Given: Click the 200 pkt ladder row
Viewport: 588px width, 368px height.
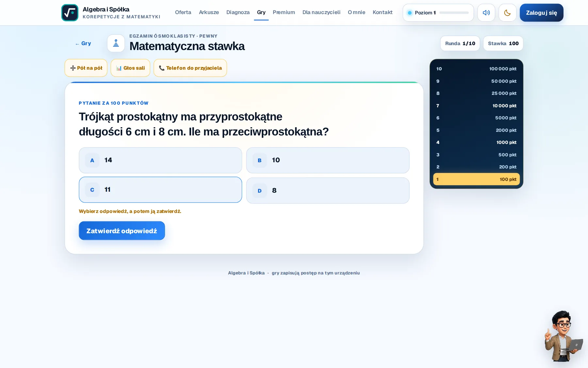Looking at the screenshot, I should coord(476,167).
